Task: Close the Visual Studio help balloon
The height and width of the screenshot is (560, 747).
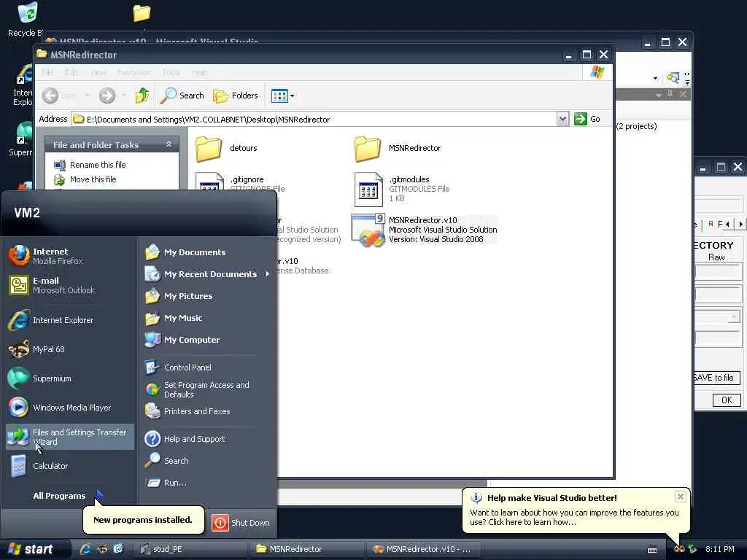Action: click(681, 496)
